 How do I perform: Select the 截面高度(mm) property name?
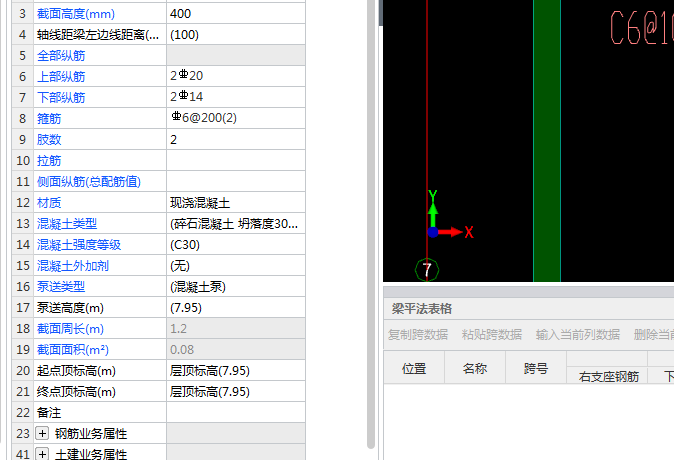point(76,14)
